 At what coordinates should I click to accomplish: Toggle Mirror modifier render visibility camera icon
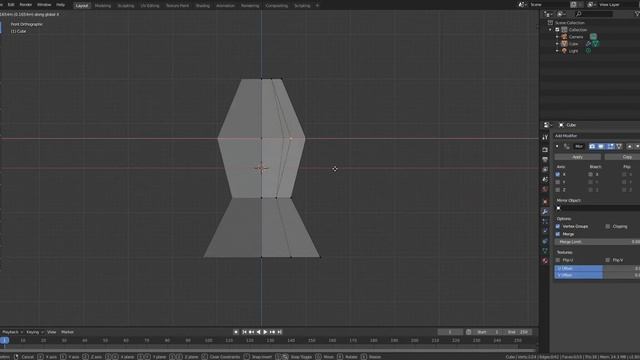[x=592, y=146]
